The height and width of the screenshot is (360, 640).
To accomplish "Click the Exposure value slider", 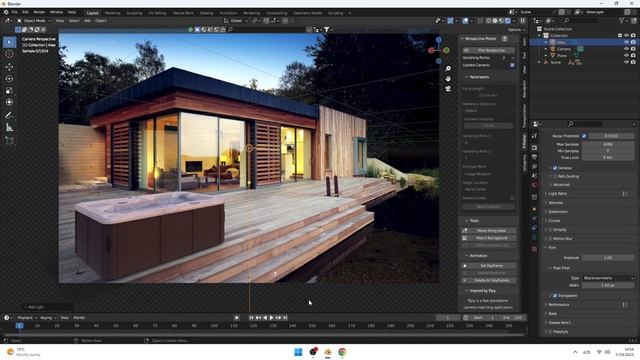I will pos(608,258).
